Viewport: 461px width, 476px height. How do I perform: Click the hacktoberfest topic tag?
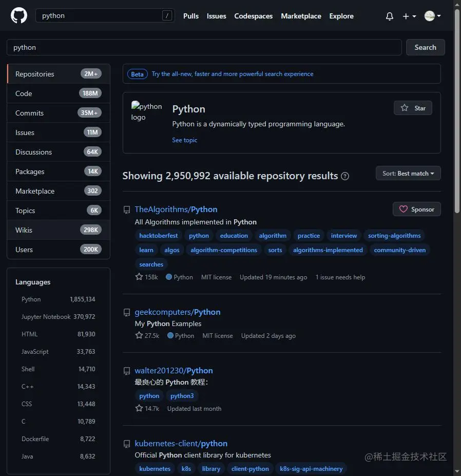point(159,236)
